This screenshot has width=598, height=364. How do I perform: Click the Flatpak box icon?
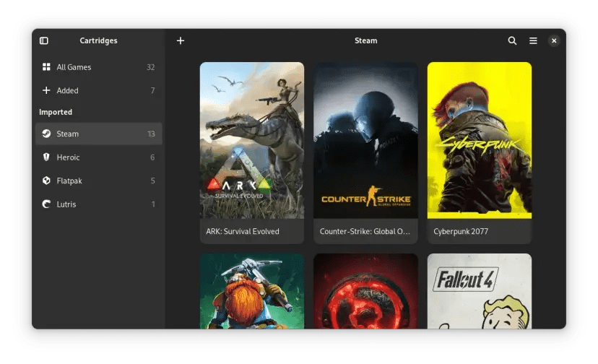[x=46, y=181]
